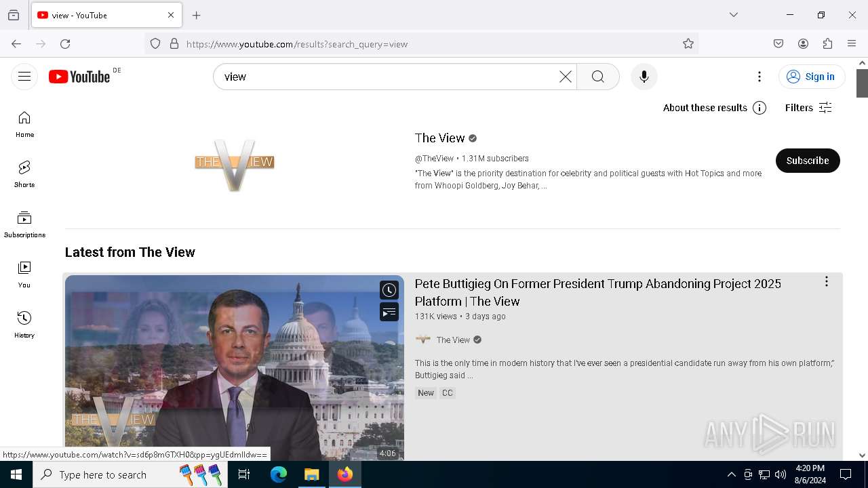Open Windows notification center
This screenshot has width=868, height=488.
(846, 474)
